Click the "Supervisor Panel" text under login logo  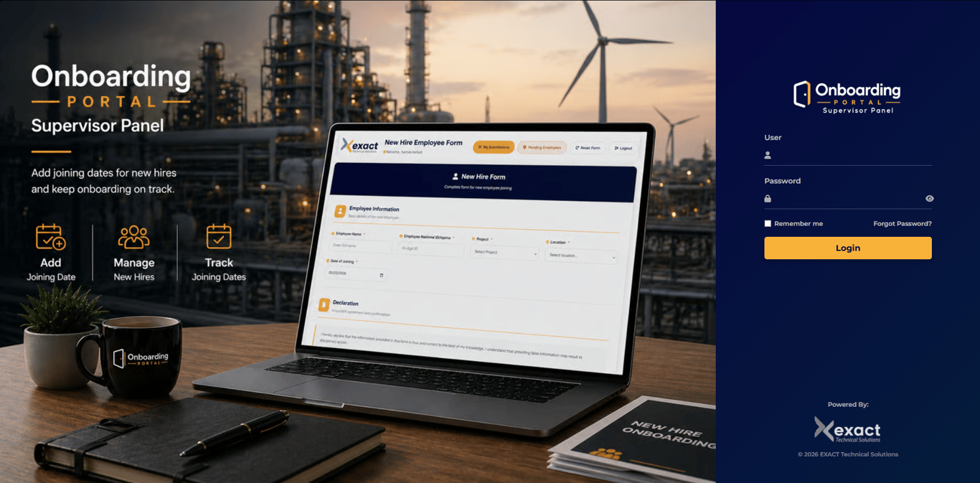[858, 111]
